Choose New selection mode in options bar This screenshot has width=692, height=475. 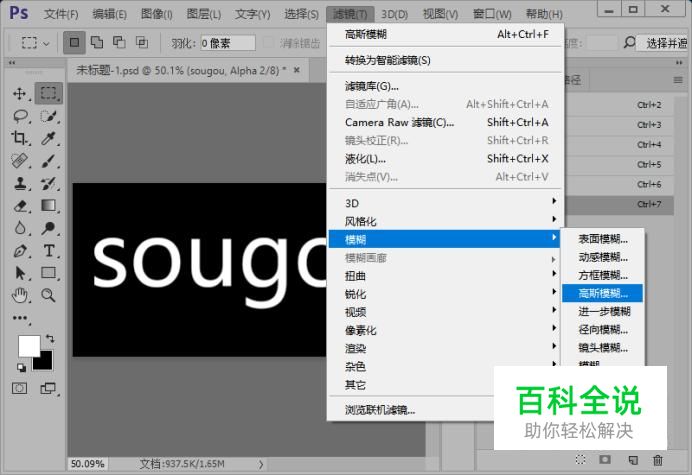tap(74, 43)
